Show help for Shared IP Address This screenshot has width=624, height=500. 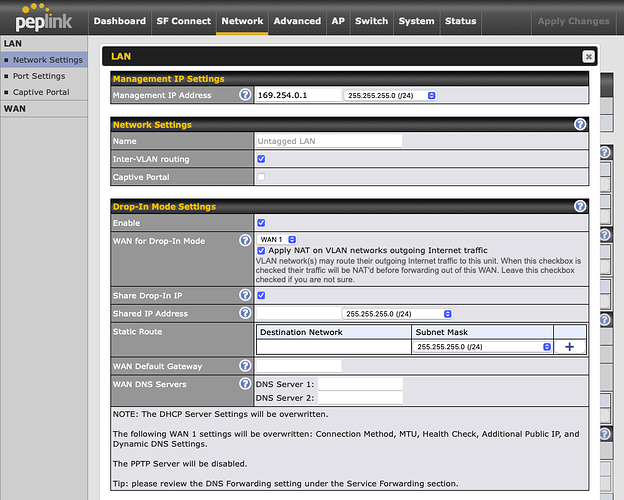(x=245, y=313)
